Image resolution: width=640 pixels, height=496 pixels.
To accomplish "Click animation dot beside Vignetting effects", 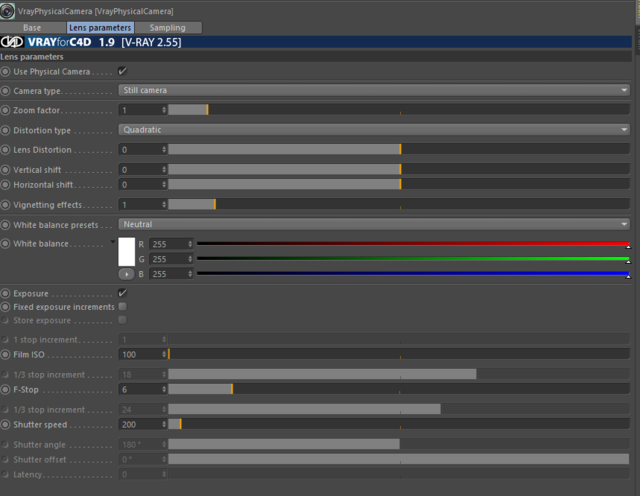I will tap(5, 205).
